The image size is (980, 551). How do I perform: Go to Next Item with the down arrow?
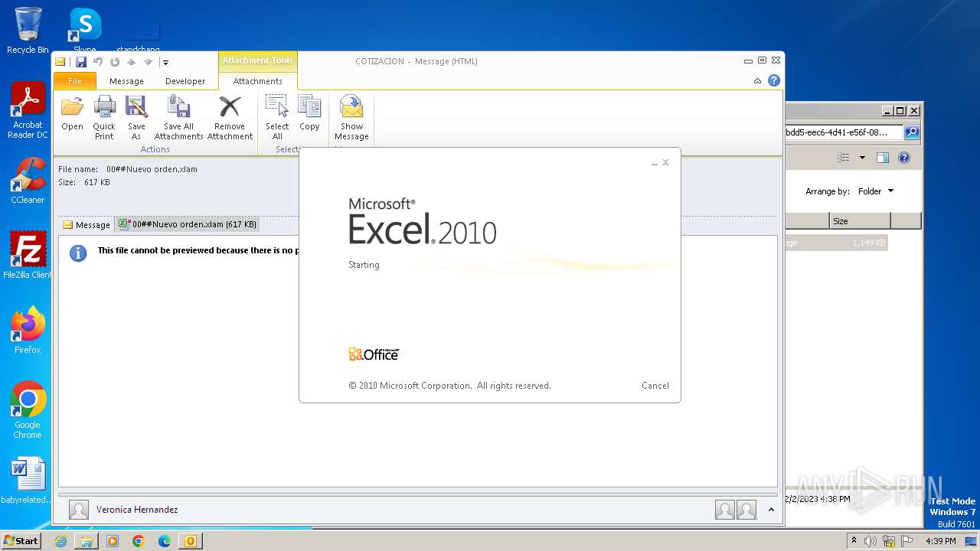pos(148,62)
